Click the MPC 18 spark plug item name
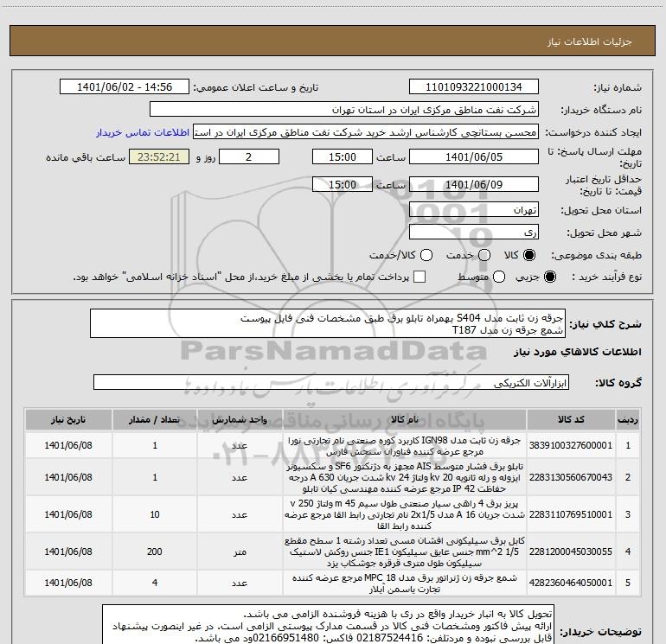Viewport: 666px width, 644px height. coord(405,583)
